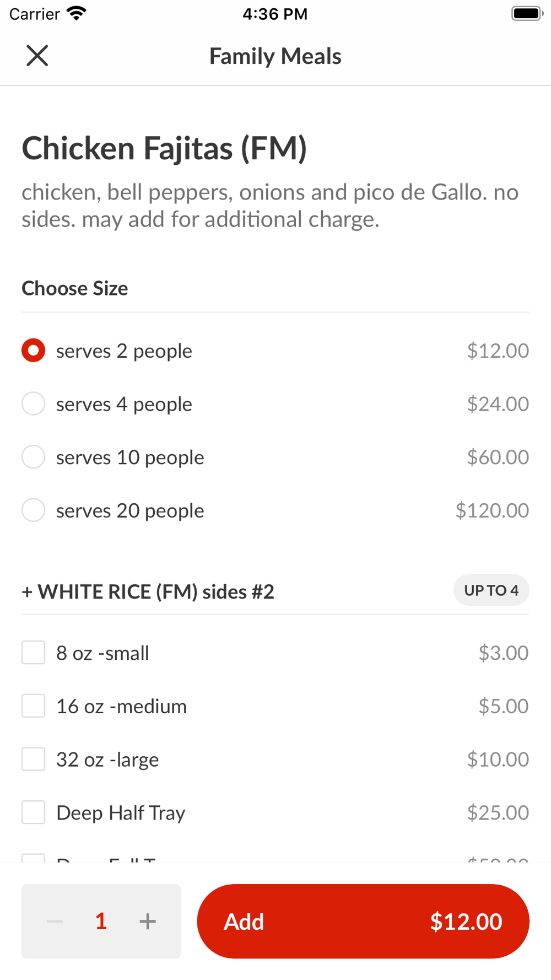Tap the quantity number 1
This screenshot has height=980, width=551.
(101, 921)
